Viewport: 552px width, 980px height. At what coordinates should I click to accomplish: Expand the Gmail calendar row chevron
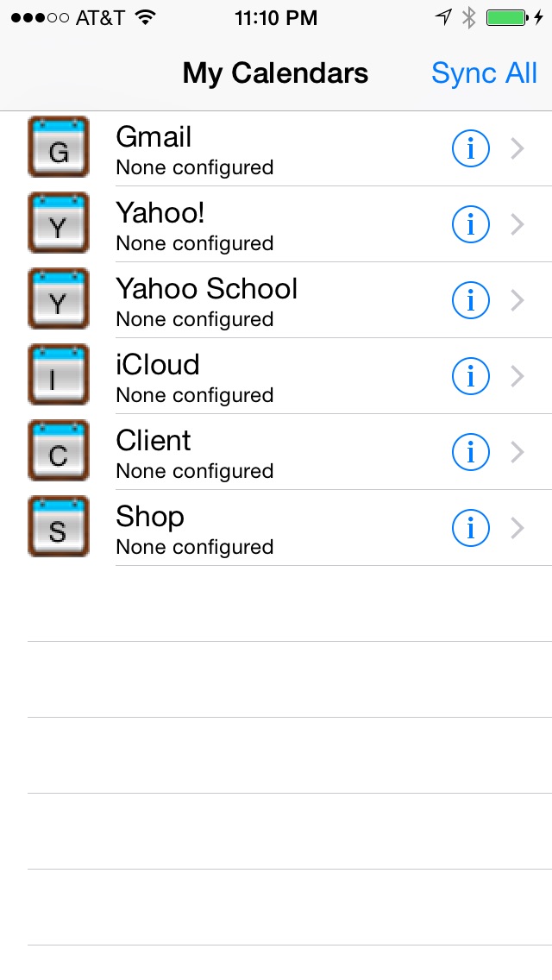517,148
